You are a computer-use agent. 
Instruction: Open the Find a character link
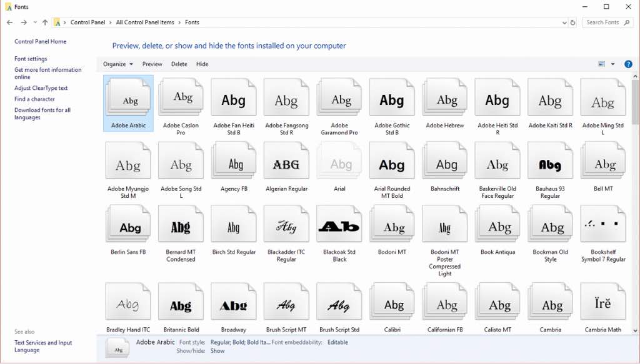tap(35, 99)
